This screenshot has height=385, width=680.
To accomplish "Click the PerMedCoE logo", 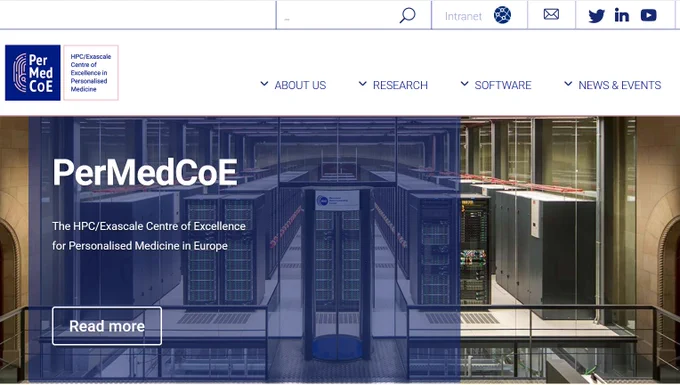I will point(33,73).
